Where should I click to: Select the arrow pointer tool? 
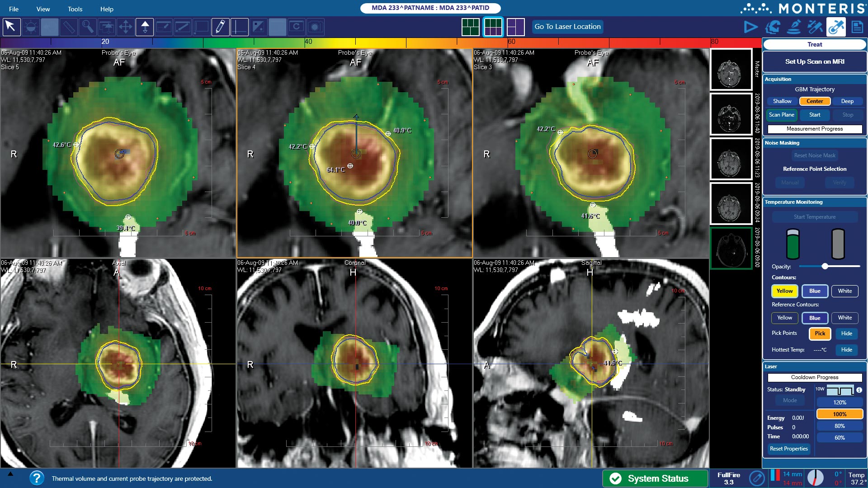(x=11, y=27)
